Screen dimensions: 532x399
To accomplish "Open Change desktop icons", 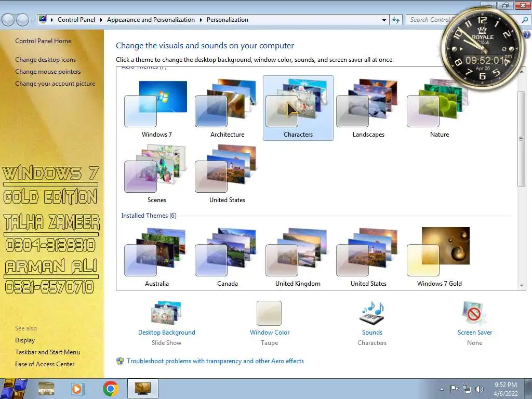I will click(46, 60).
